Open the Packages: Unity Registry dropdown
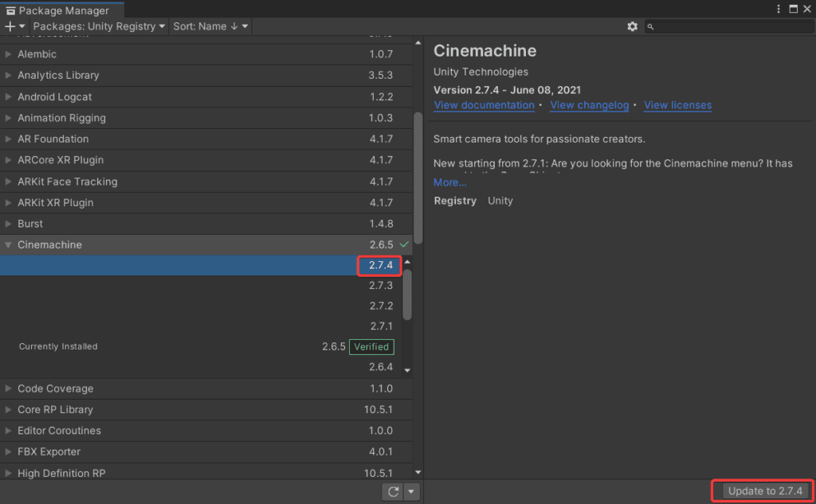The image size is (816, 504). [99, 26]
